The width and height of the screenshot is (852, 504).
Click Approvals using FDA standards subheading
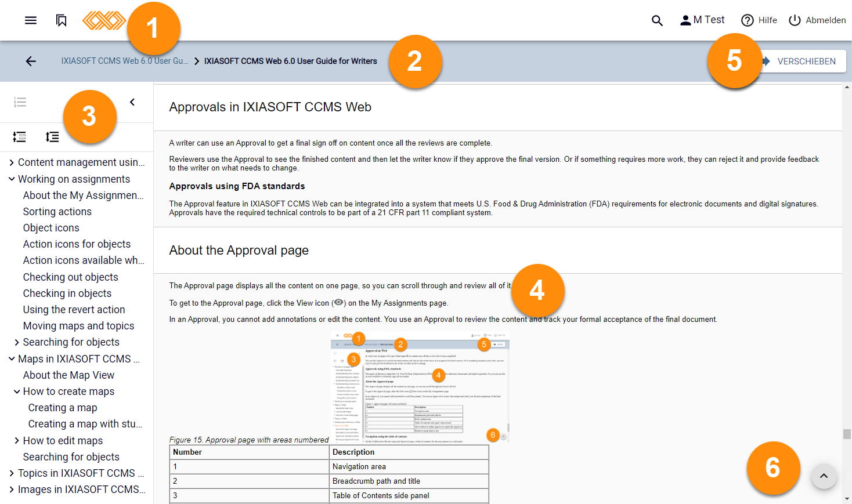(237, 186)
